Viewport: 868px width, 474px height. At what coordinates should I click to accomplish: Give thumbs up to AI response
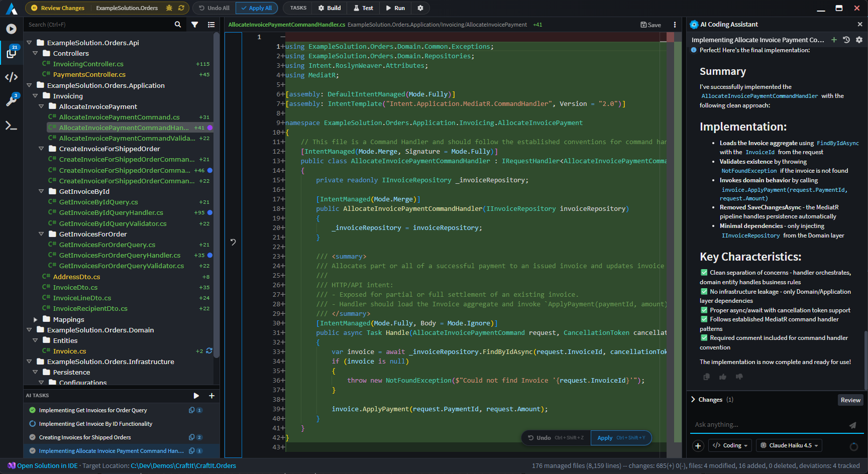tap(723, 377)
